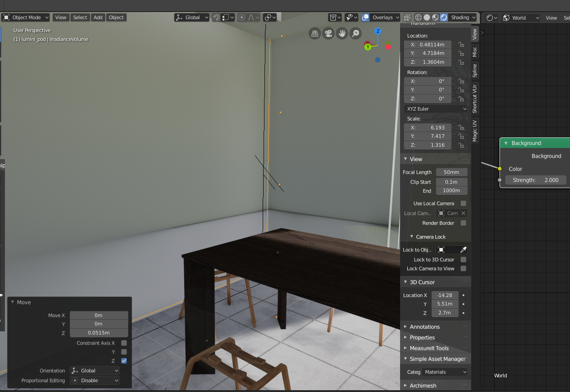Enable Lock to 3D Cursor checkbox
The width and height of the screenshot is (570, 392).
pyautogui.click(x=463, y=260)
